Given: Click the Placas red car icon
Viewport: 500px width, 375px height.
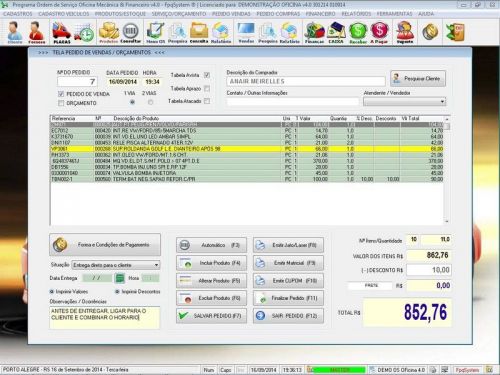Looking at the screenshot, I should (x=62, y=32).
